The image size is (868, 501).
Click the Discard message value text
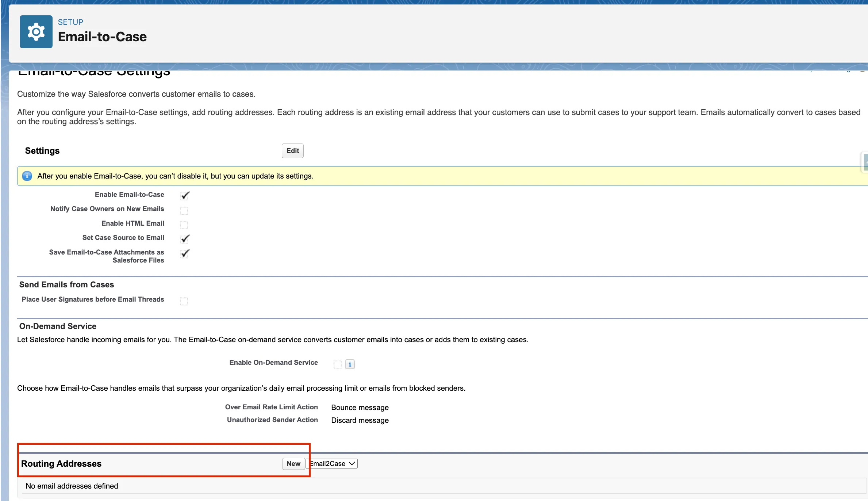coord(360,420)
